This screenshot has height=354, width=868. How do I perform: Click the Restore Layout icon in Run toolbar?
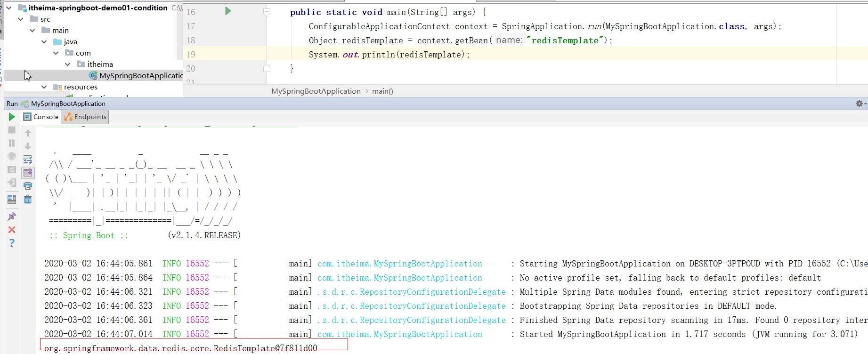pos(12,200)
